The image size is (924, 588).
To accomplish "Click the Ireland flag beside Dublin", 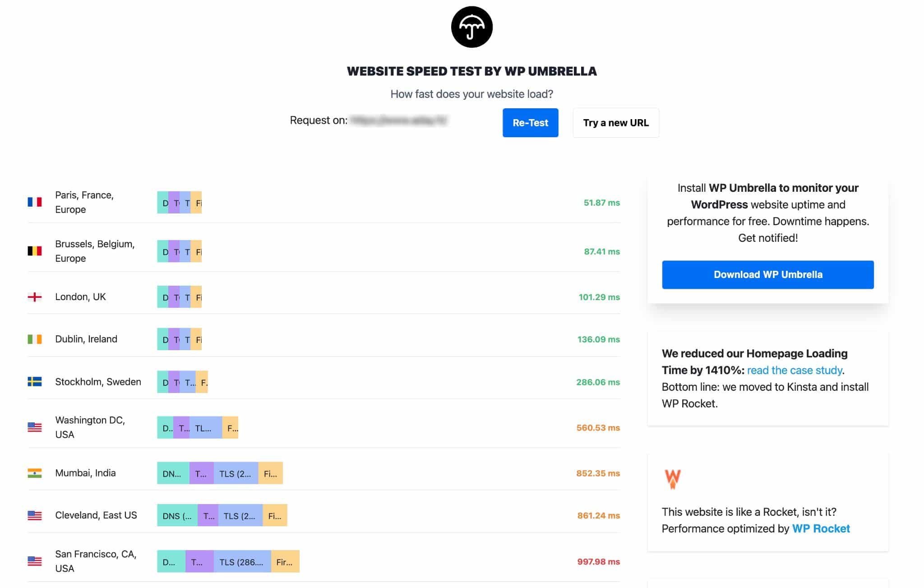I will 35,339.
